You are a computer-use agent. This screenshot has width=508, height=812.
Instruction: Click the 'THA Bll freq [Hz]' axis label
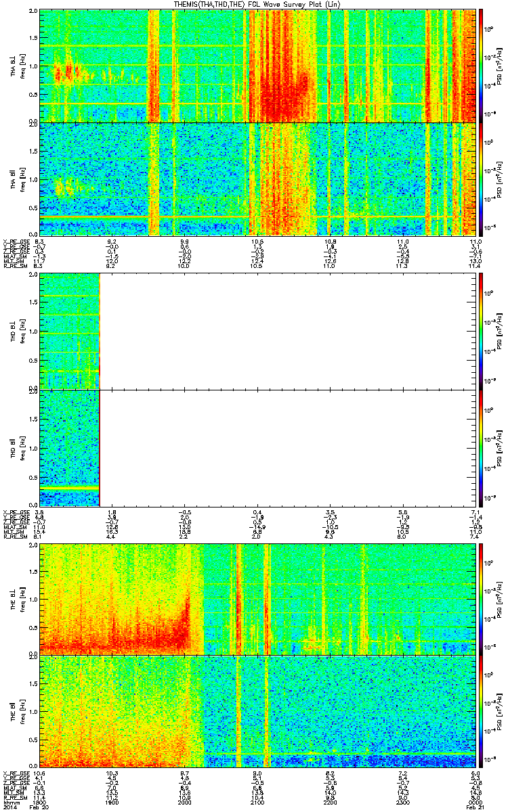[x=18, y=179]
